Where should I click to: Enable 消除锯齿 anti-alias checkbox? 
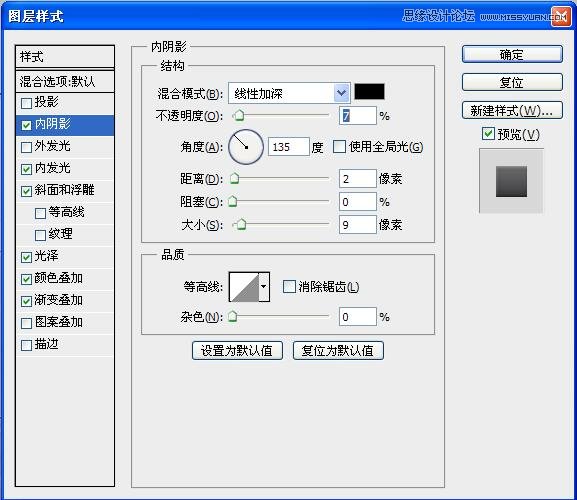pyautogui.click(x=289, y=286)
